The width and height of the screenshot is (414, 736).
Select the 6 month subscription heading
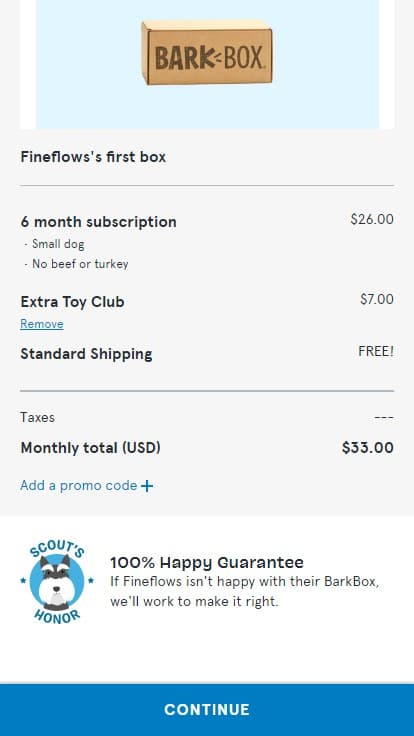[x=99, y=222]
